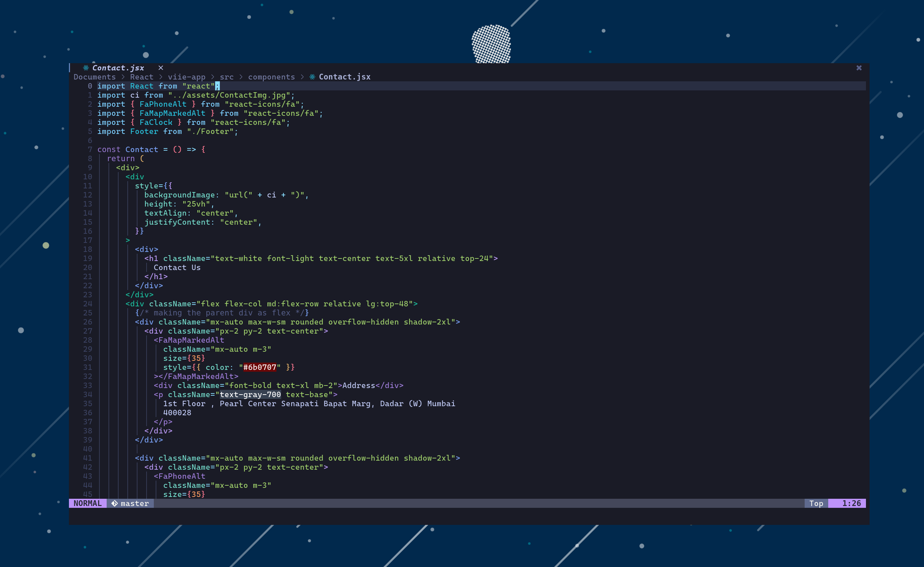Viewport: 924px width, 567px height.
Task: Click the src breadcrumb folder
Action: coord(226,77)
